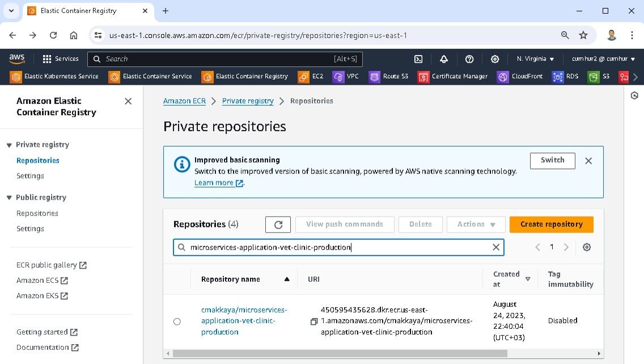Click the horizontal scrollbar under the table
Image resolution: width=644 pixels, height=364 pixels.
[x=340, y=353]
